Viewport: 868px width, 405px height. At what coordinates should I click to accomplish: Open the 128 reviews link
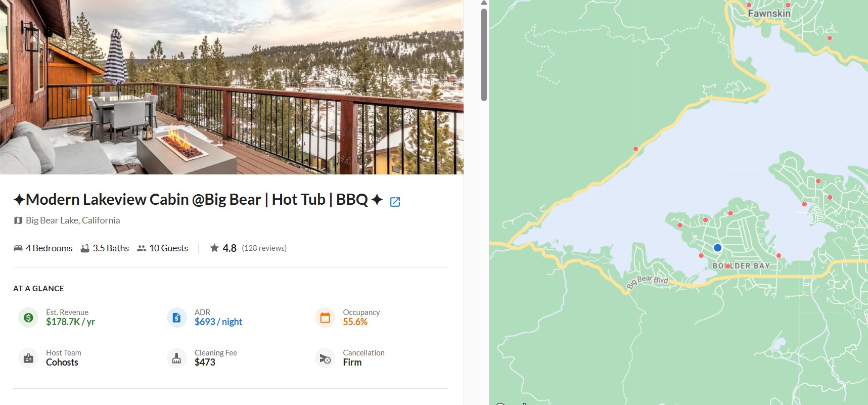coord(264,248)
